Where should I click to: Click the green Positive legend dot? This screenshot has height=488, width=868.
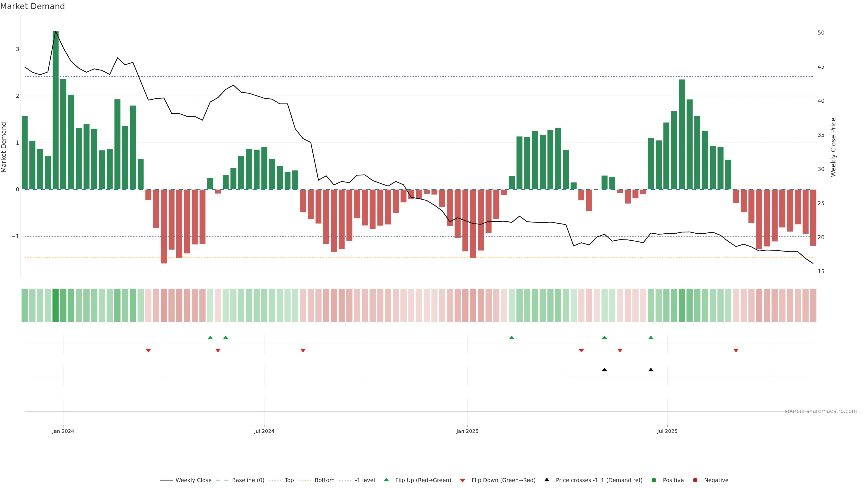click(654, 480)
